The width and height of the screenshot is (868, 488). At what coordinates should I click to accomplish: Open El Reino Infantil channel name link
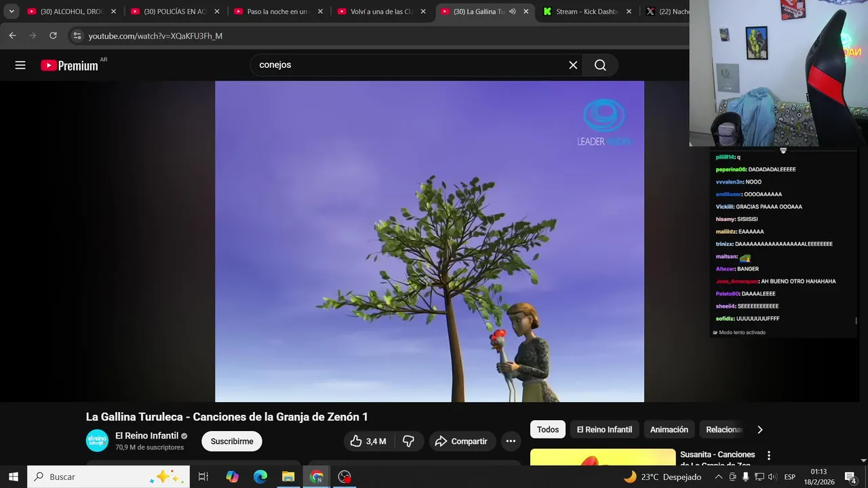pos(146,436)
